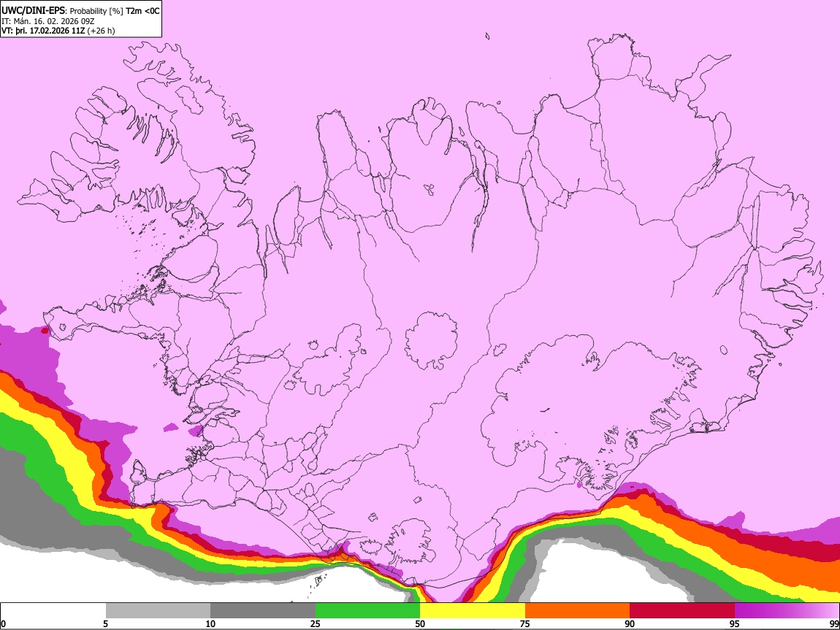
Task: Click the '(+26 h)' forecast offset text
Action: pos(102,31)
